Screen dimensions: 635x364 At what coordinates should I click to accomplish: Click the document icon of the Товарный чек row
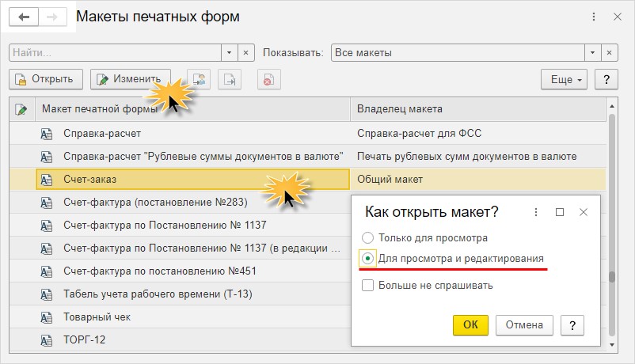coord(46,317)
